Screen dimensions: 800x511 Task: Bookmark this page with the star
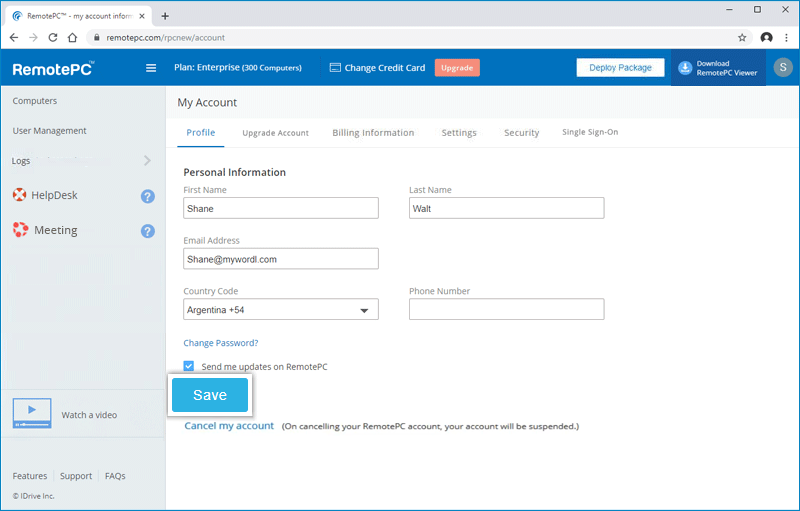742,37
